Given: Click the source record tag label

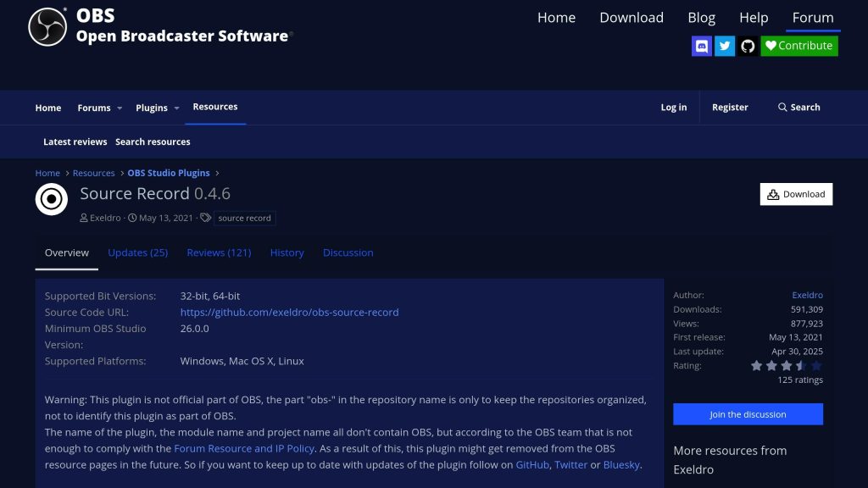Looking at the screenshot, I should (x=244, y=218).
